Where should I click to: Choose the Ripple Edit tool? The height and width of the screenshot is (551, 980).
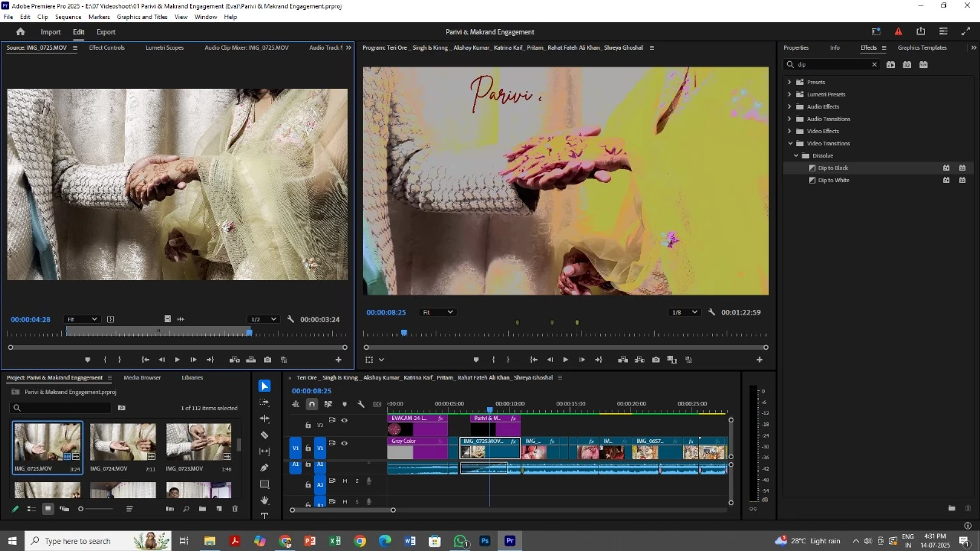coord(265,419)
